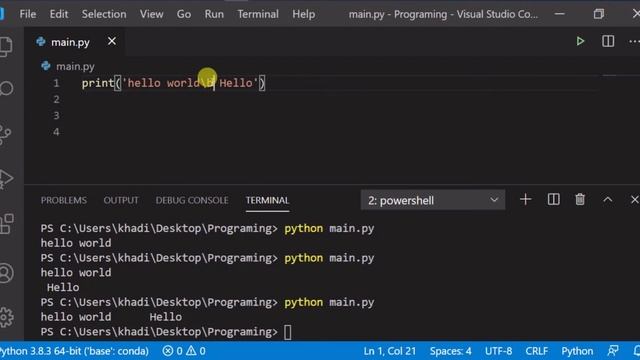The image size is (640, 360).
Task: Click Ln 1, Col 21 in status bar
Action: [389, 351]
